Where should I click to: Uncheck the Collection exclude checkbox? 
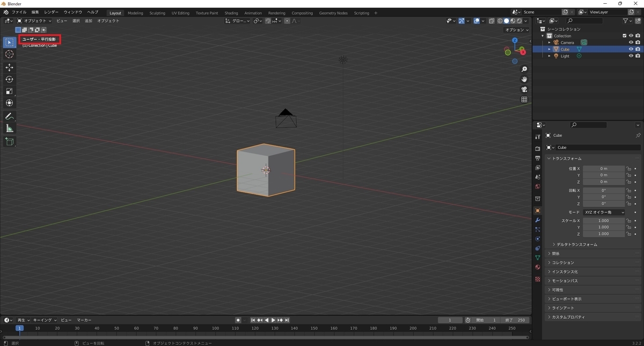click(624, 36)
